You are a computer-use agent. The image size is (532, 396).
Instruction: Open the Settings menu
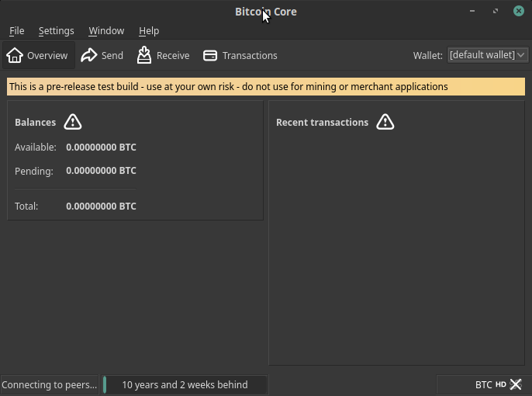(x=57, y=31)
